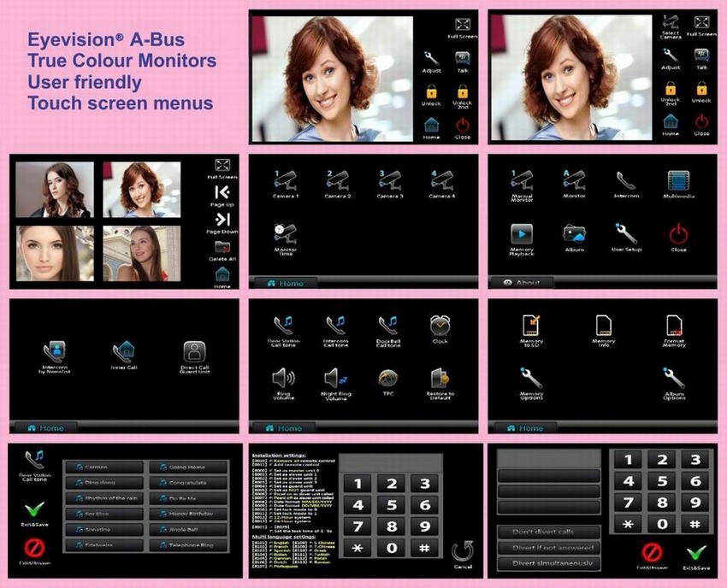Choose the Happy Birthday ringtone
Screen dimensions: 727x588
[x=188, y=514]
